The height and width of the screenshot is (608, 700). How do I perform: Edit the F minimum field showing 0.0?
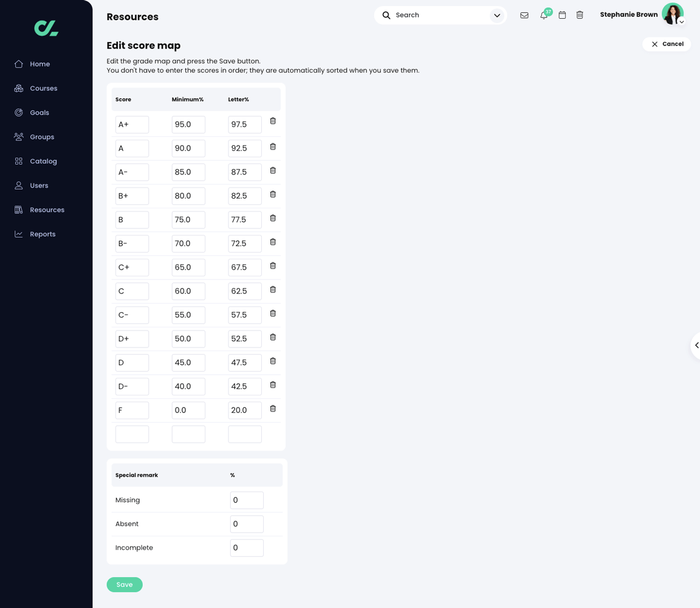coord(188,410)
